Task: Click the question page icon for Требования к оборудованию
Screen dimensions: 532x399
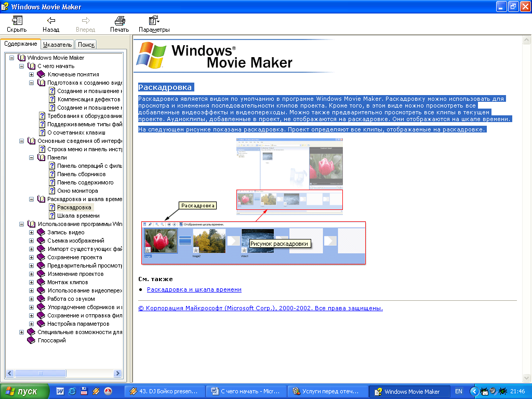Action: (x=42, y=116)
